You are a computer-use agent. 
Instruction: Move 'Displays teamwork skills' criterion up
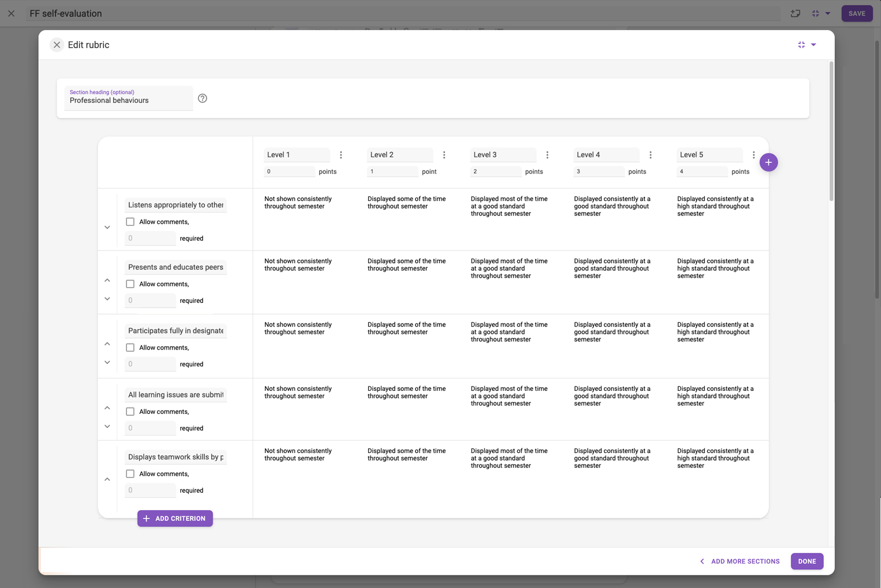coord(107,480)
